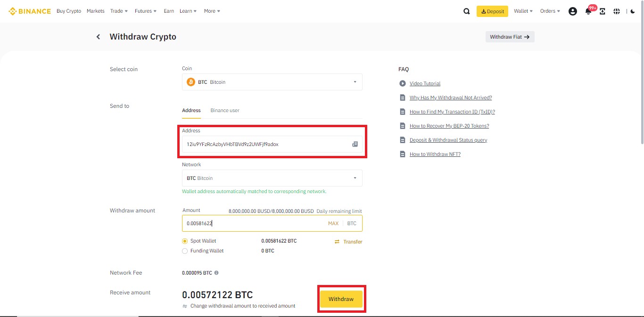
Task: Select the Spot Wallet radio button
Action: tap(185, 241)
